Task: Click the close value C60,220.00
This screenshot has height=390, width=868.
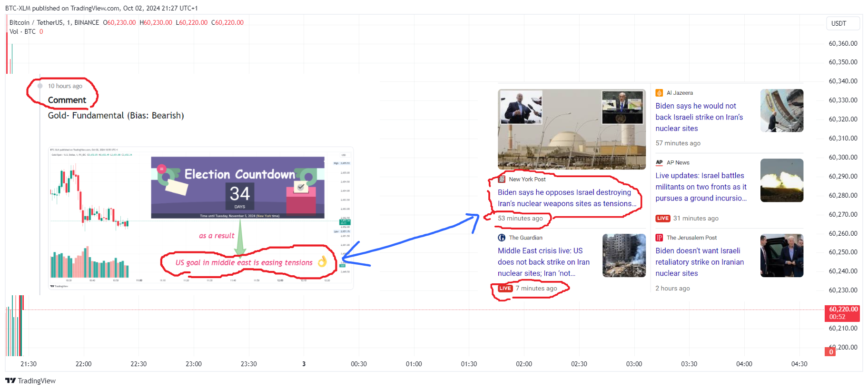Action: (x=227, y=22)
